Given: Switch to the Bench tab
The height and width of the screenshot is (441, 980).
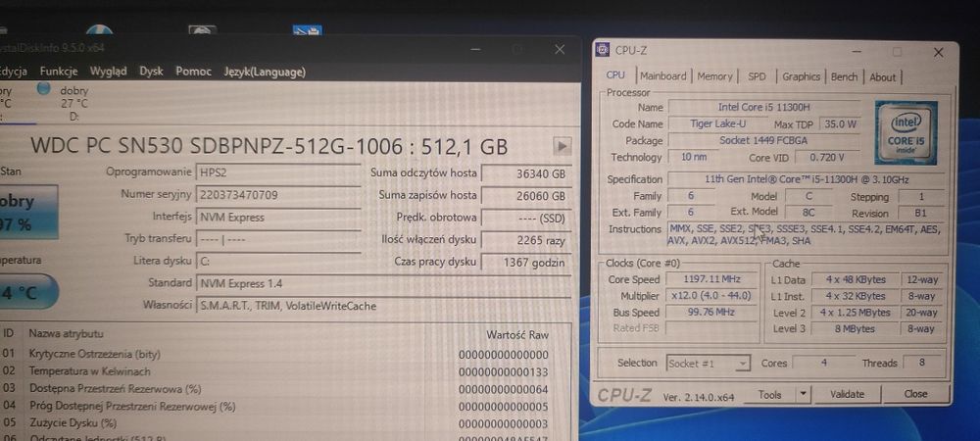Looking at the screenshot, I should point(844,76).
